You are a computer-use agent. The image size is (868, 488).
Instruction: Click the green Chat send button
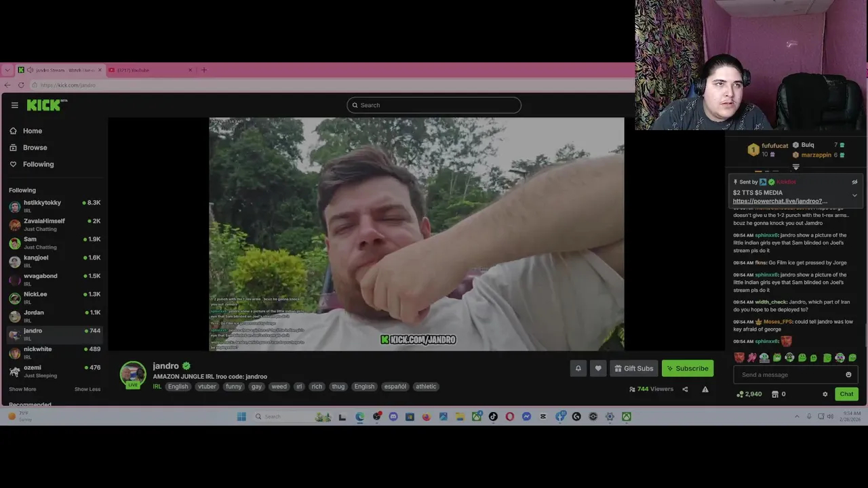pos(846,394)
